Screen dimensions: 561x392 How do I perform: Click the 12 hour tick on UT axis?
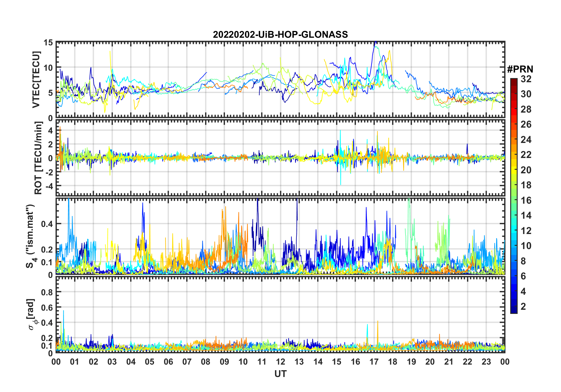pos(280,362)
